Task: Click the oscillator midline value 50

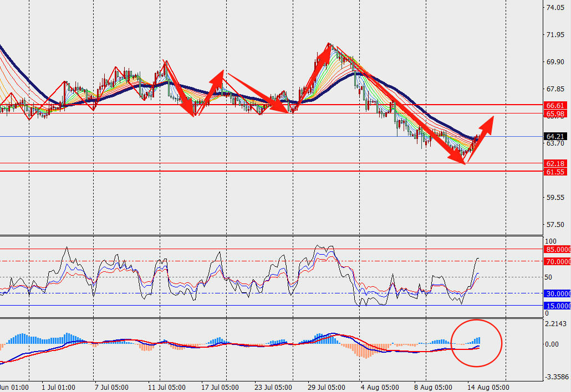Action: 548,277
